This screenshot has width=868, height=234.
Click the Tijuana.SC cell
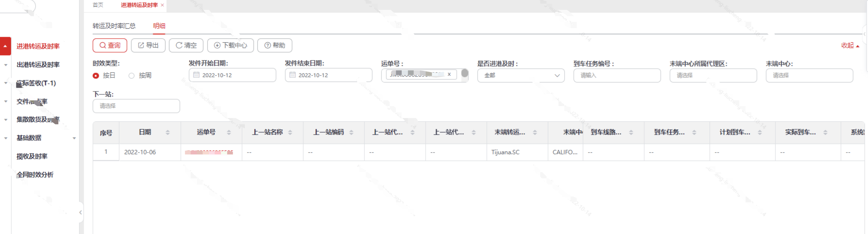[x=517, y=152]
